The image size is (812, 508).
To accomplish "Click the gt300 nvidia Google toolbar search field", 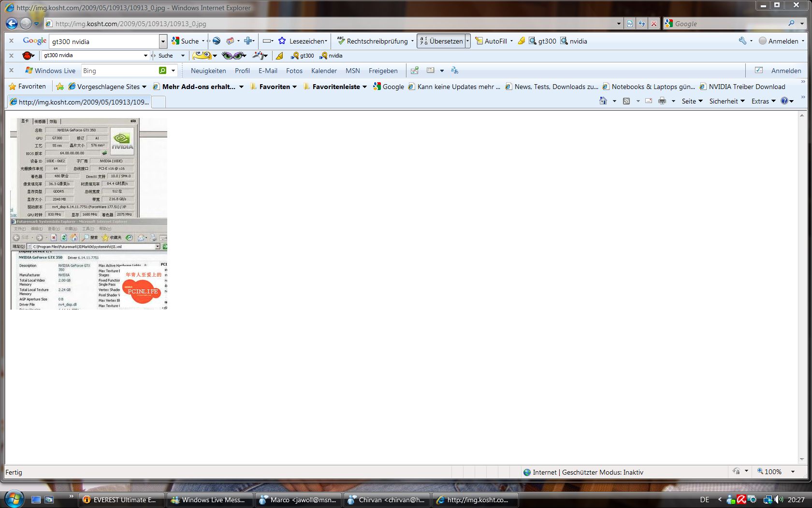I will pyautogui.click(x=104, y=42).
